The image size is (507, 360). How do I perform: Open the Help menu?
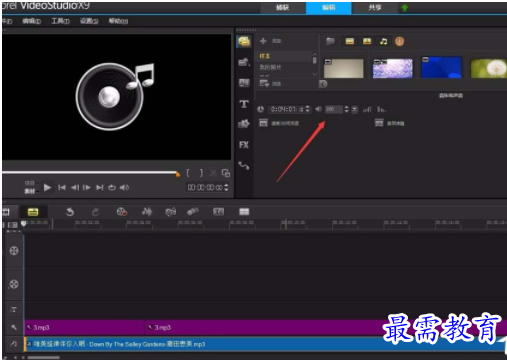118,21
